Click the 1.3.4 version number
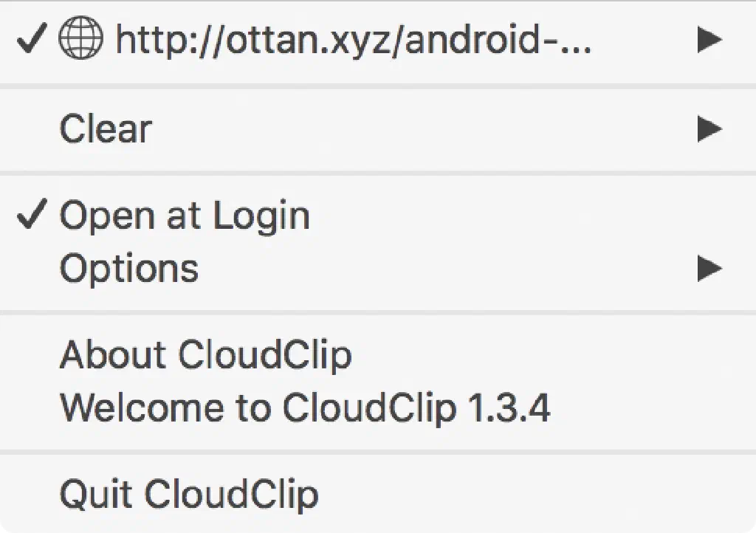Viewport: 756px width, 533px height. coord(509,407)
